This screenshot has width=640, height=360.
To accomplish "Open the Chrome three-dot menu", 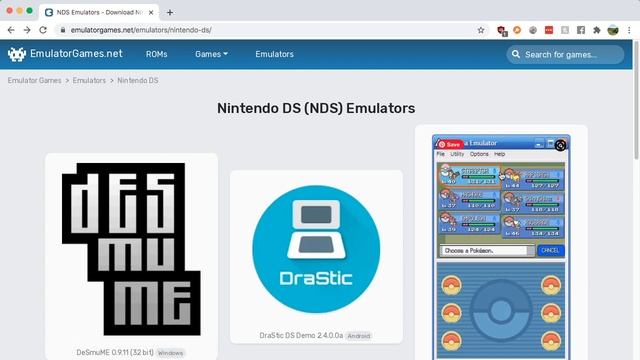I will 629,30.
